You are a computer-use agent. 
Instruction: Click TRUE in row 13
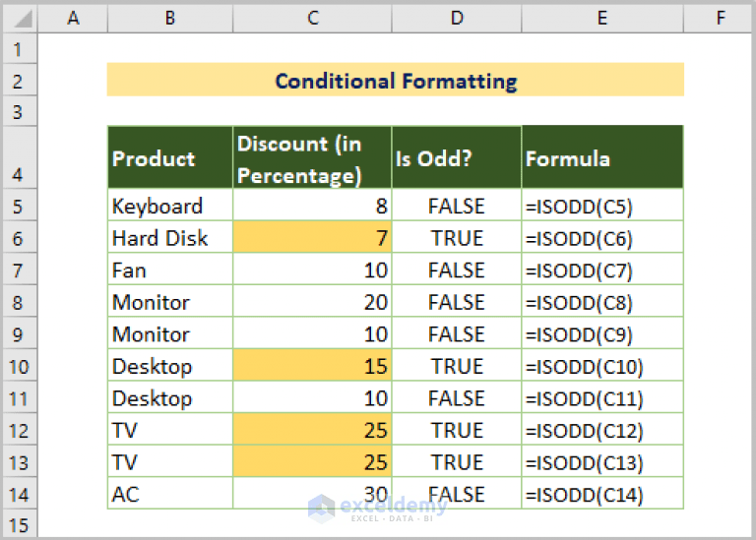pyautogui.click(x=457, y=462)
